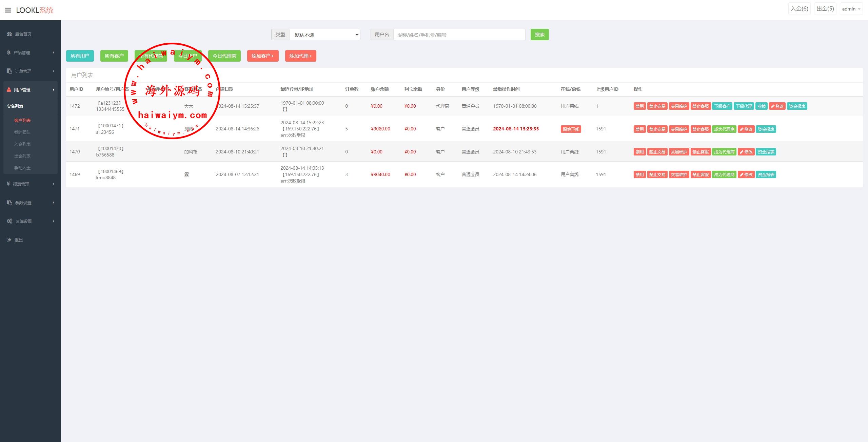Viewport: 868px width, 442px height.
Task: Click the yen icon beside 报表管理
Action: coord(8,184)
